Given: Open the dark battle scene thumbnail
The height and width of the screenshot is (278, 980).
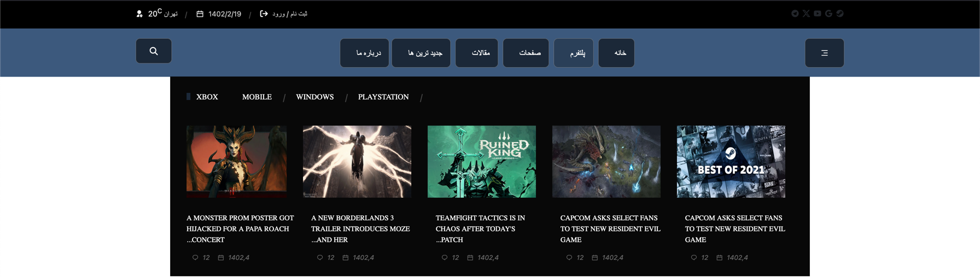Looking at the screenshot, I should tap(606, 162).
